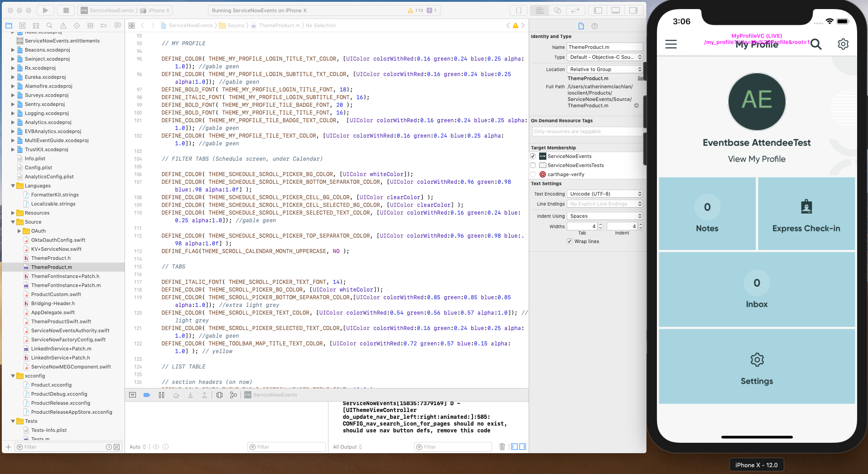Viewport: 868px width, 474px height.
Task: Switch to the Assistant editor
Action: [x=558, y=10]
